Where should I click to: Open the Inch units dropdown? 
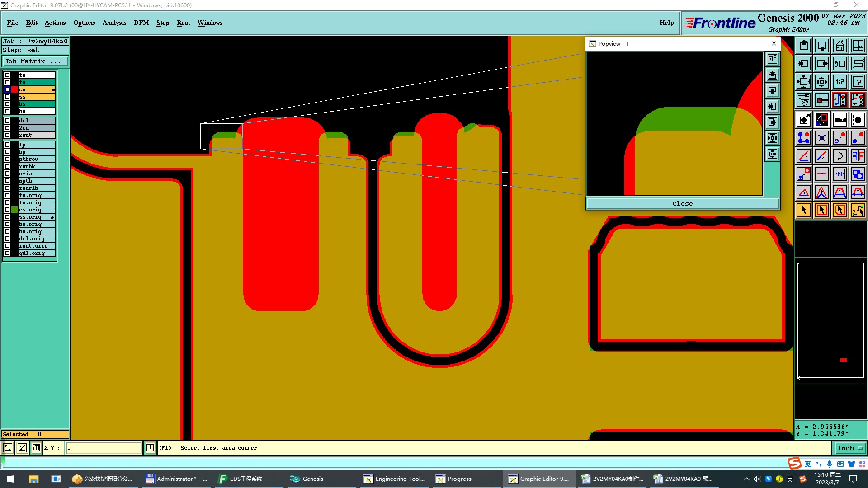pyautogui.click(x=850, y=448)
